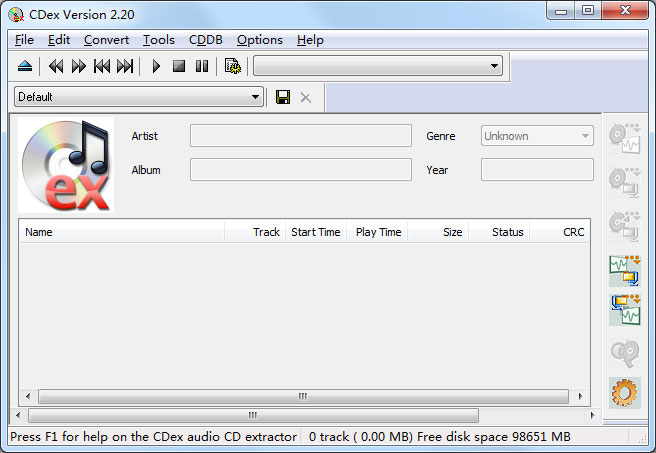Start playback with the Play button
This screenshot has width=656, height=453.
[x=156, y=66]
